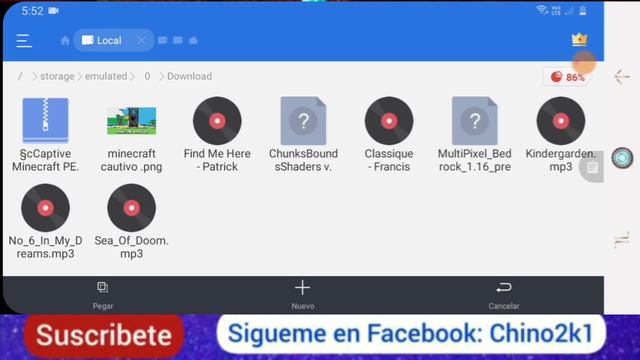
Task: Tap screen recording camera status icon
Action: (53, 11)
